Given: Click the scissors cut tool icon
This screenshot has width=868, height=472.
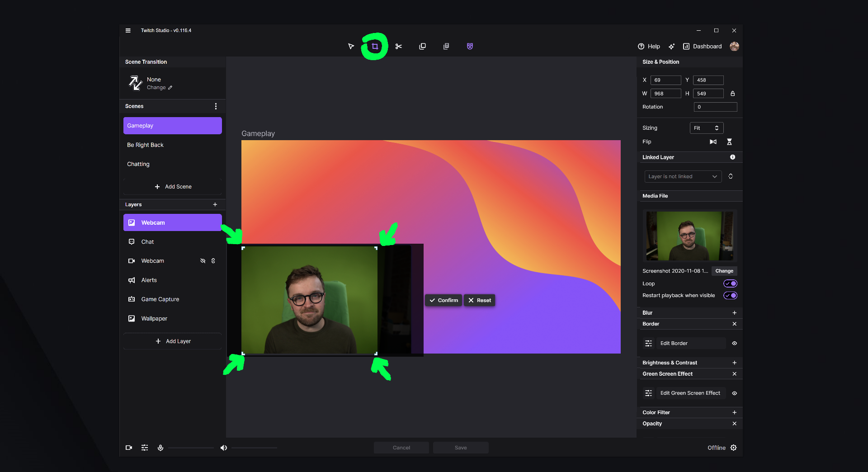Looking at the screenshot, I should [398, 47].
